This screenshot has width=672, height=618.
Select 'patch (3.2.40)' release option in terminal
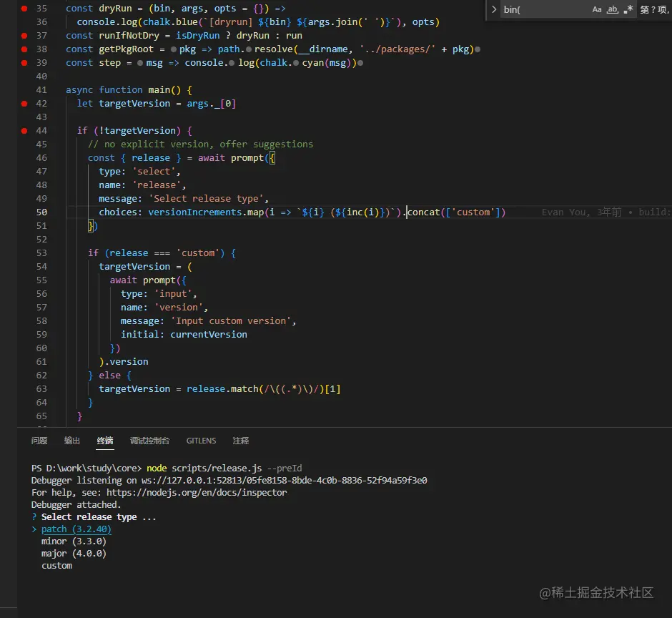click(x=76, y=529)
